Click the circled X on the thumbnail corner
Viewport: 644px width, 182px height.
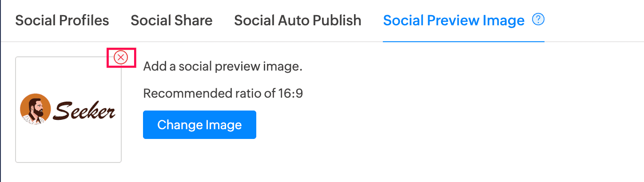[121, 57]
